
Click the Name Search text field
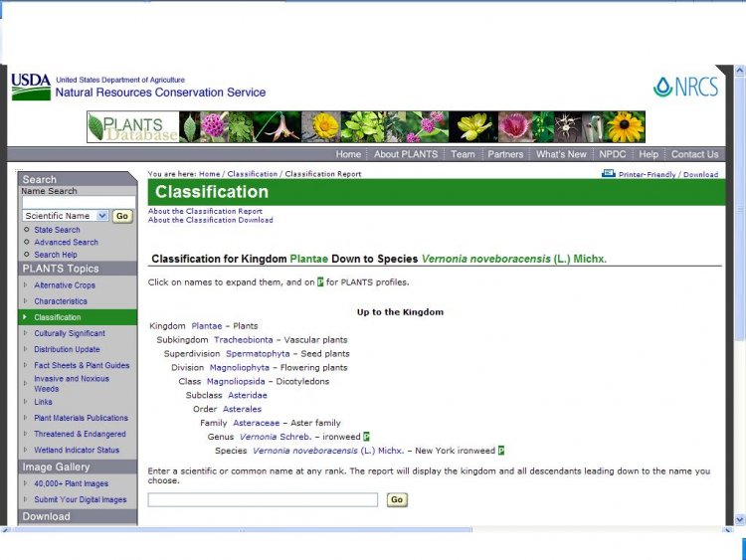[79, 203]
